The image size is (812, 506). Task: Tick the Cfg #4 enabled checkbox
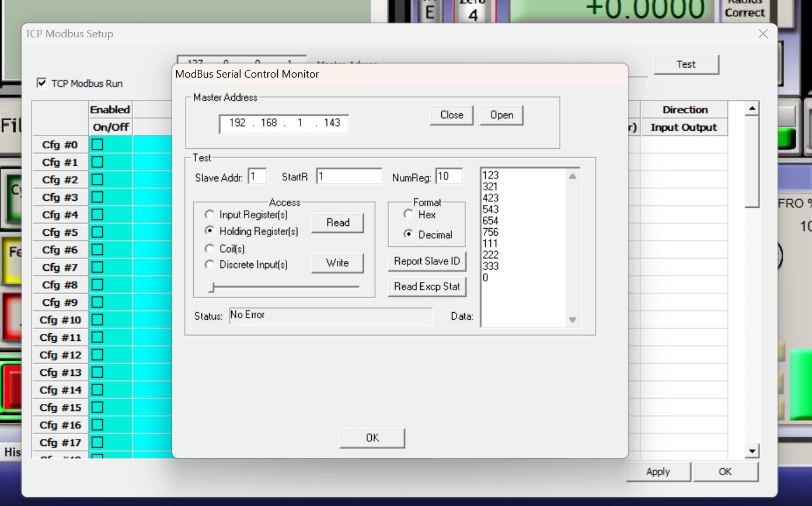coord(97,215)
